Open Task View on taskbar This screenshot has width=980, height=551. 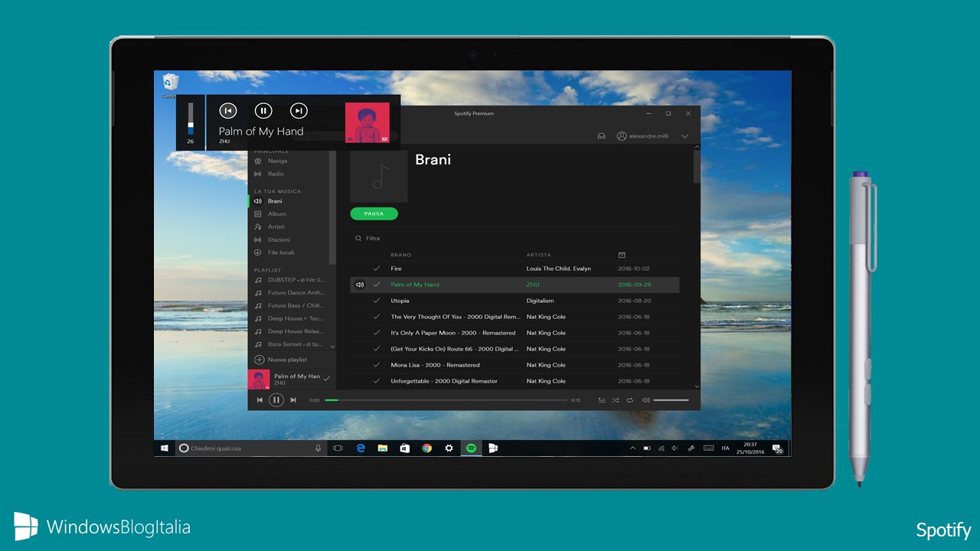(338, 448)
